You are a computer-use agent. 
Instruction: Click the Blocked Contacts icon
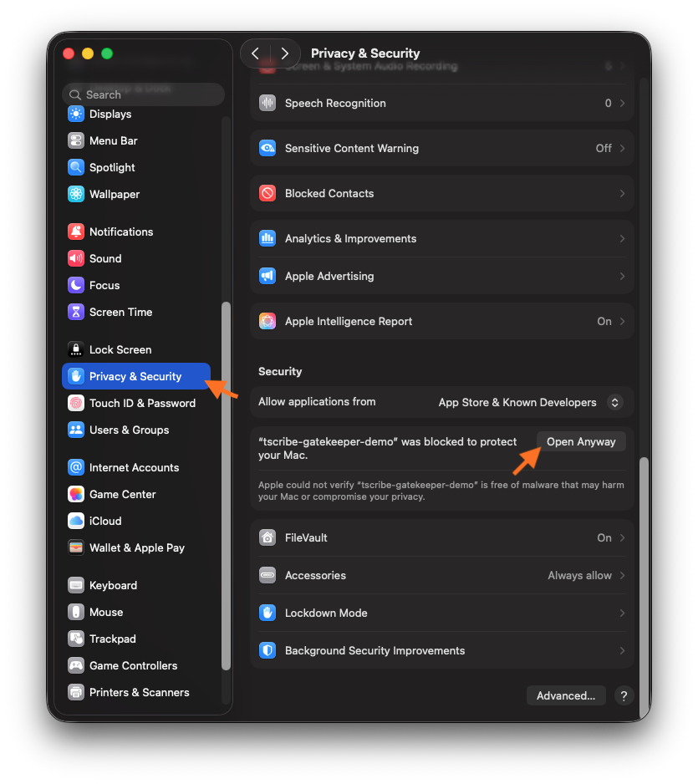pos(267,193)
